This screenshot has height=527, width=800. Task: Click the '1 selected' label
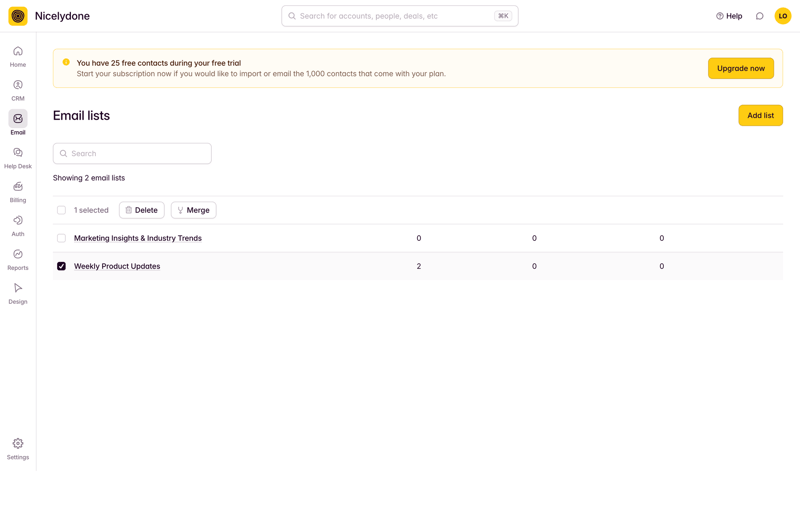(91, 210)
